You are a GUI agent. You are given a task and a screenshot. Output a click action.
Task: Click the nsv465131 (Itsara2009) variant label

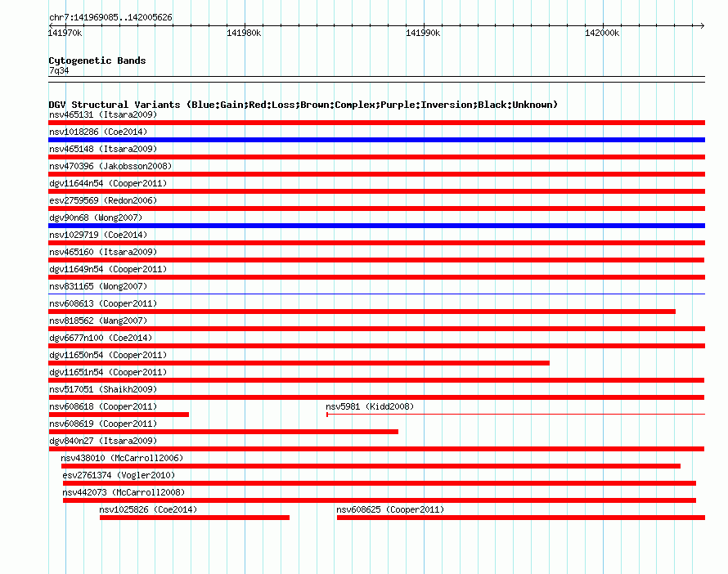(103, 114)
